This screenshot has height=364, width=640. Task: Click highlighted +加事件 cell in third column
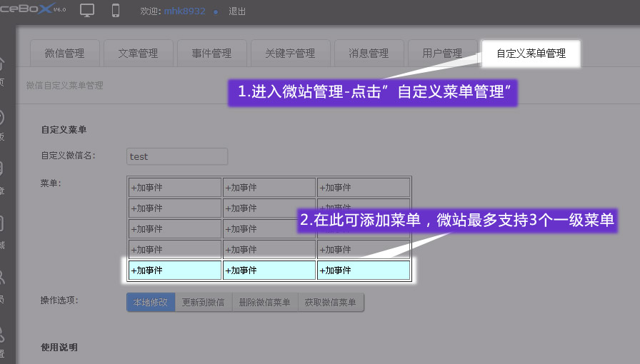pos(364,271)
